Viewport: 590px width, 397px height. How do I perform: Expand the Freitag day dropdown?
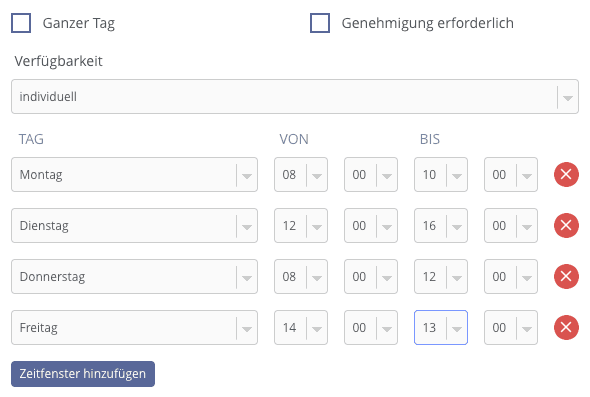point(134,327)
